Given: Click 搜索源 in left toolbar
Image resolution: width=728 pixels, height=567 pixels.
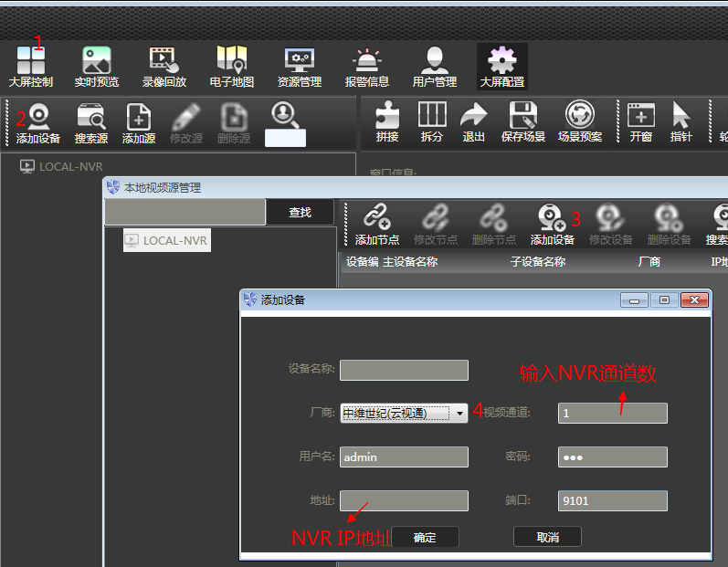Looking at the screenshot, I should tap(91, 123).
